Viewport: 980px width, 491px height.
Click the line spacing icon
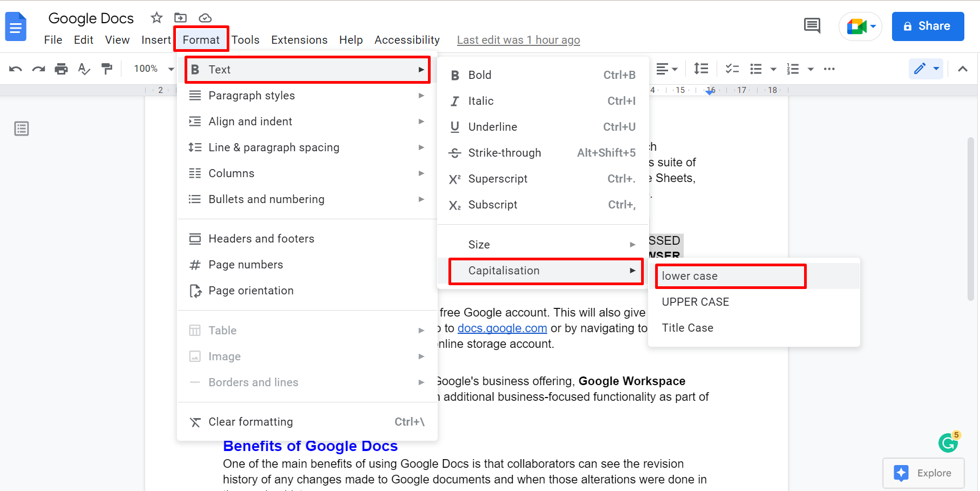pyautogui.click(x=701, y=69)
